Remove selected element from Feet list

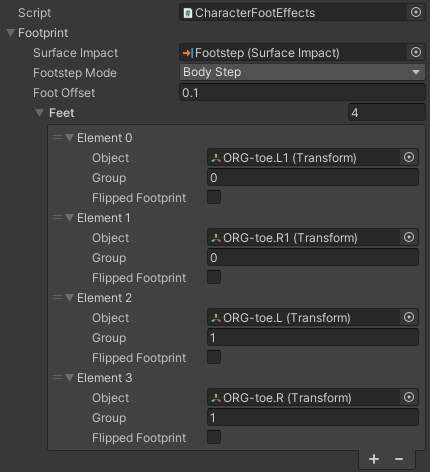[x=399, y=459]
